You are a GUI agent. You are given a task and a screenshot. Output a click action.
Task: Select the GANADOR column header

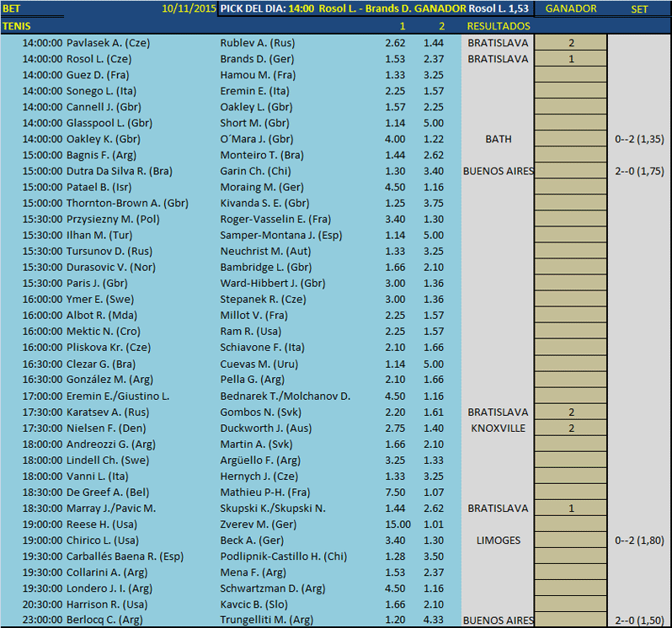pos(571,8)
